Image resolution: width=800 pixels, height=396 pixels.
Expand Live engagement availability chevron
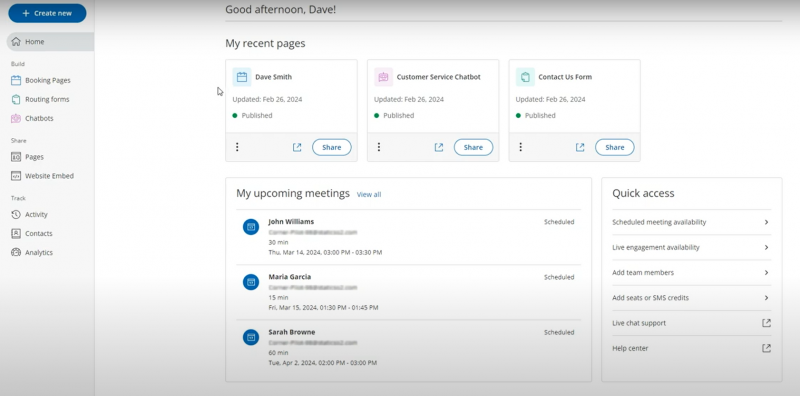766,248
